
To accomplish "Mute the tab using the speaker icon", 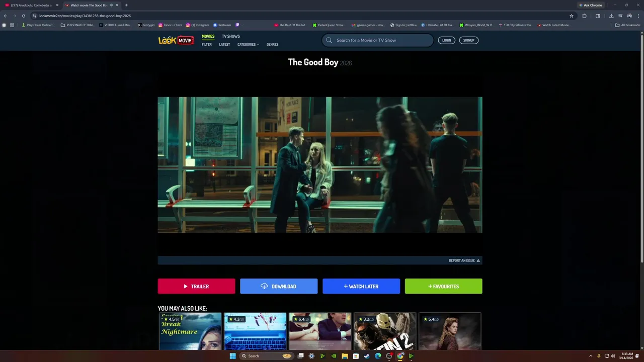I will click(111, 5).
